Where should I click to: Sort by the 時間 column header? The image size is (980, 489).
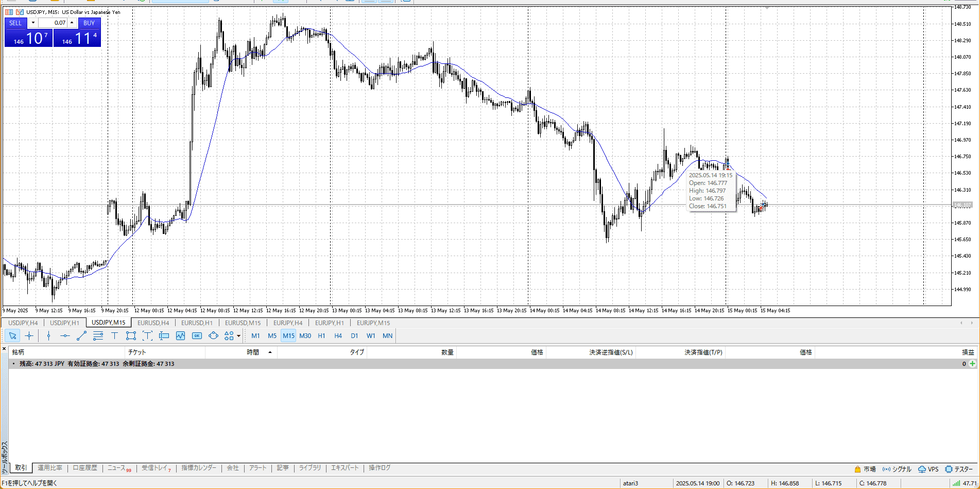[252, 352]
